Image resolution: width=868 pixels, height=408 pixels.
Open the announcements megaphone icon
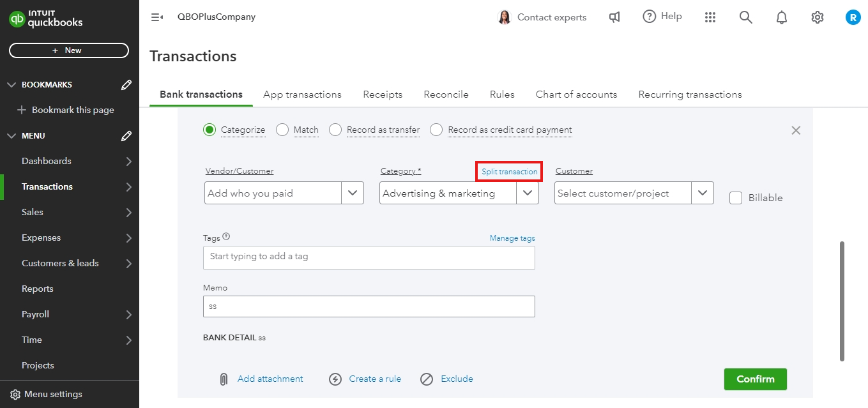[x=614, y=17]
